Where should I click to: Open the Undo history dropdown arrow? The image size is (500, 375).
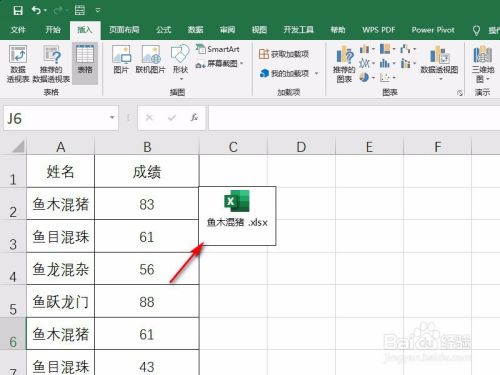click(x=45, y=11)
